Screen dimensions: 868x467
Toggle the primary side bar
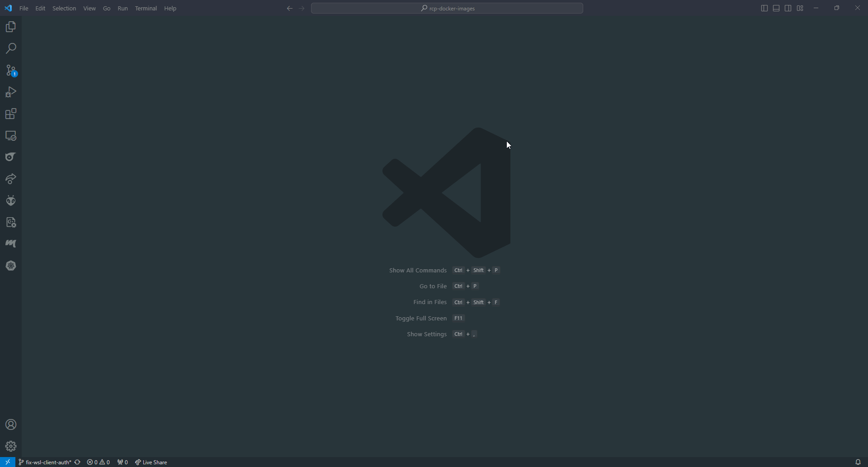coord(764,8)
